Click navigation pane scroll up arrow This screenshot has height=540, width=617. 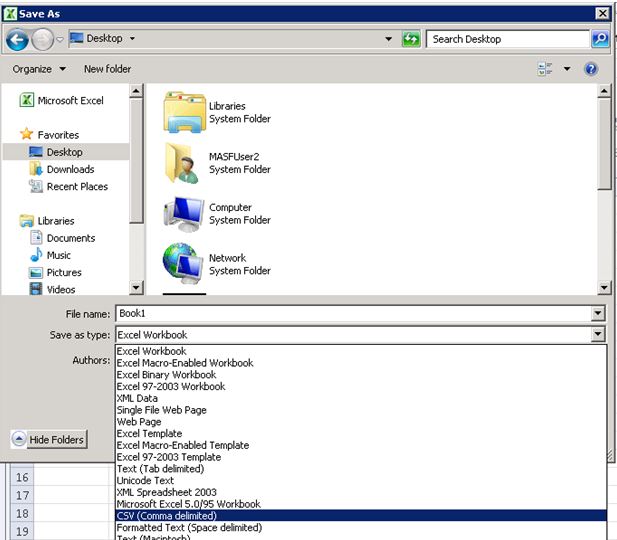click(x=136, y=91)
